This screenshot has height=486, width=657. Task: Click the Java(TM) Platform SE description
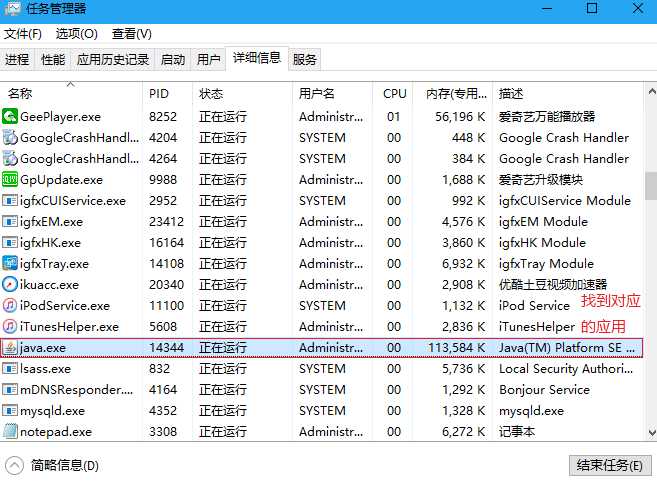pos(566,348)
